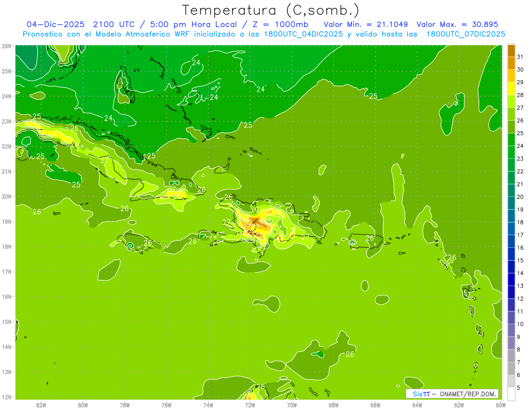Viewport: 532px width, 411px height.
Task: Click the 'ONAMET/REP.DOM.' credit label
Action: click(x=468, y=394)
